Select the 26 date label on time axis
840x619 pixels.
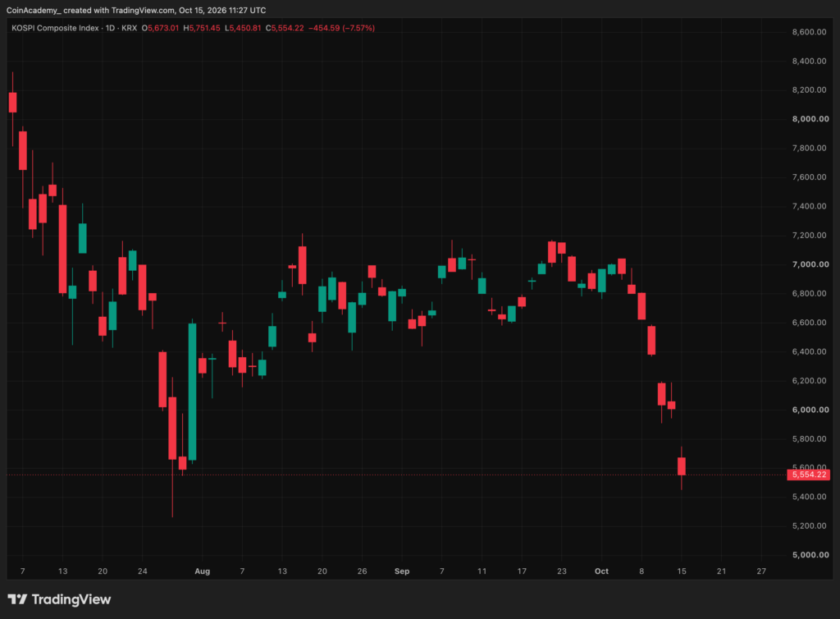[x=362, y=571]
